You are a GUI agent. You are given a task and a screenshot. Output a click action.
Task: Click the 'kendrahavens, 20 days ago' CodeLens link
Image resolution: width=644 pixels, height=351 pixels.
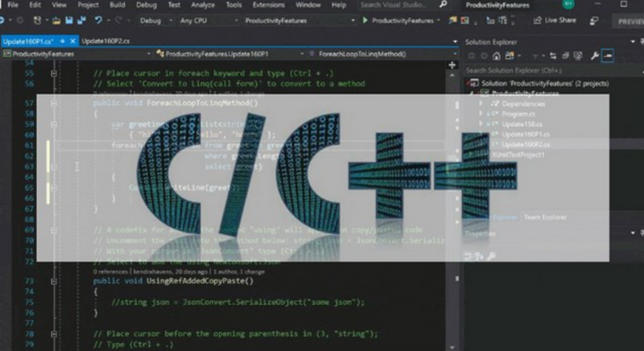[x=169, y=272]
